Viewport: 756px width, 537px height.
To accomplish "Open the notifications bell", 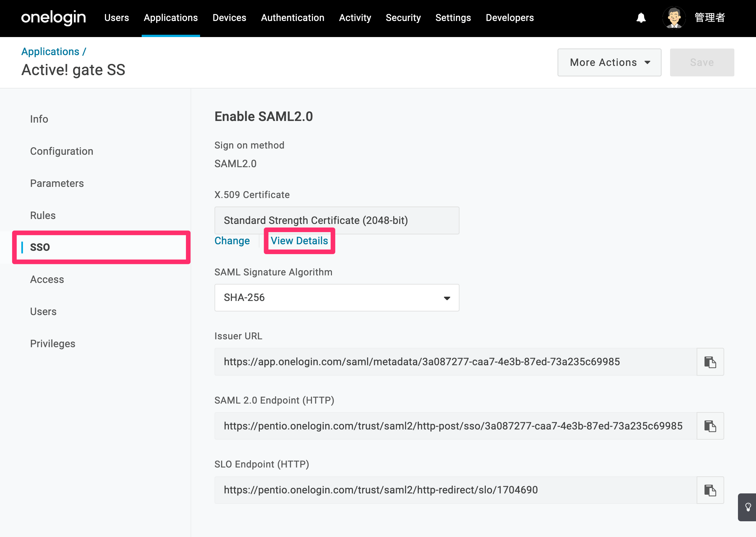I will click(x=641, y=17).
